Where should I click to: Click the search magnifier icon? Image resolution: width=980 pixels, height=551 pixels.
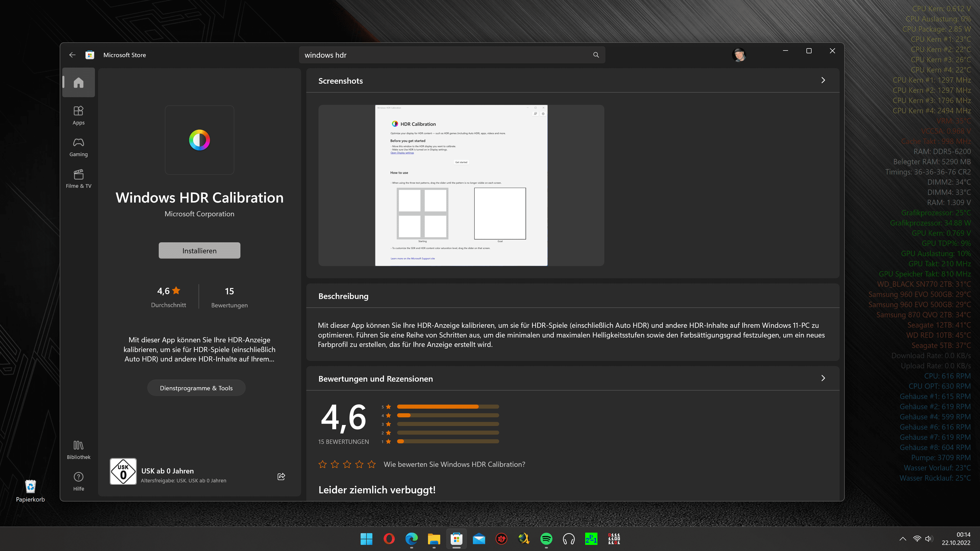[x=596, y=55]
